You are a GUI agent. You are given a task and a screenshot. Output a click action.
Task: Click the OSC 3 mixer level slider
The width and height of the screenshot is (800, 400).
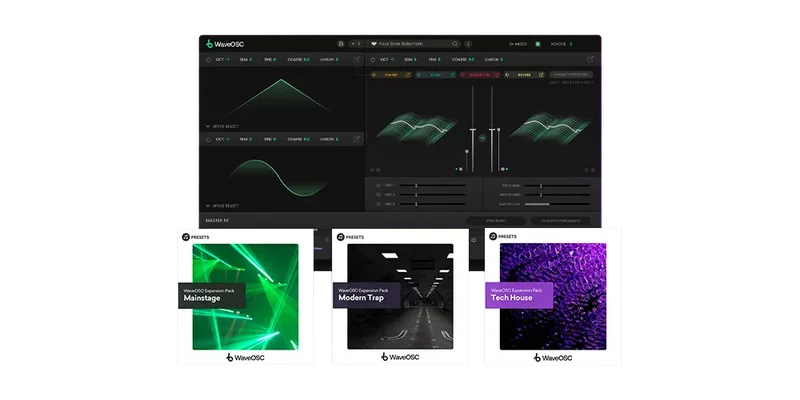point(433,204)
